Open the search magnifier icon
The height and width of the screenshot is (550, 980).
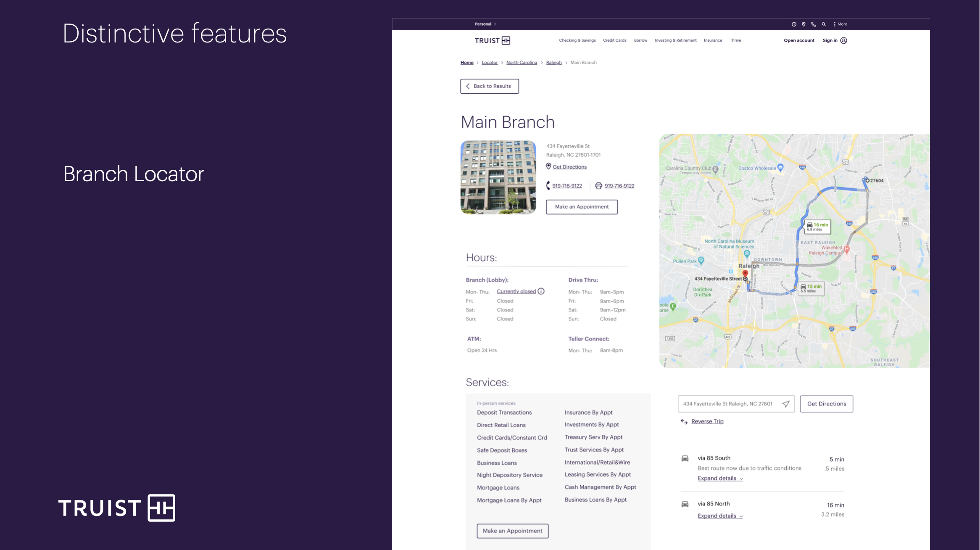[x=824, y=24]
